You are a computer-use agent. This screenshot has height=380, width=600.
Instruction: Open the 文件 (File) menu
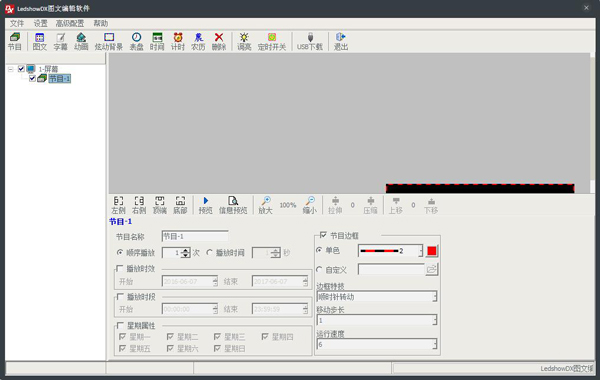pos(16,23)
